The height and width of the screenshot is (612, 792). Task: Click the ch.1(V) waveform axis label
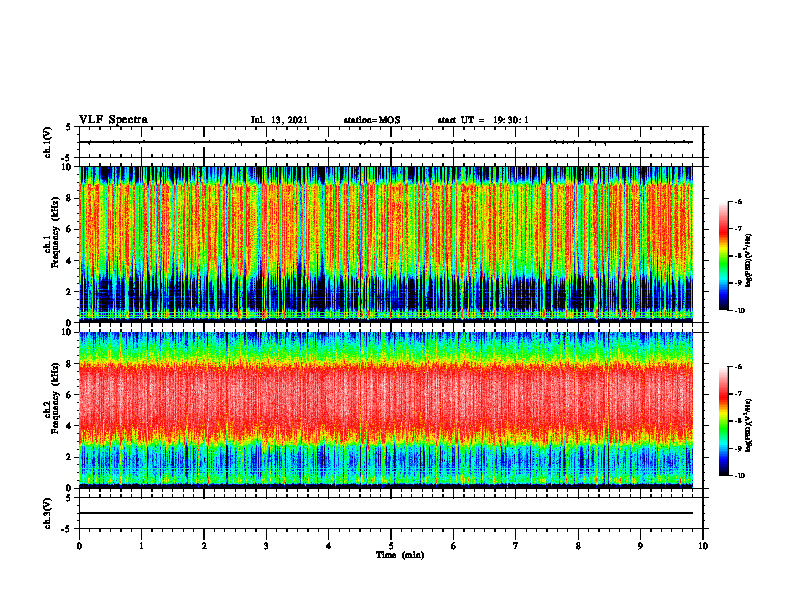click(48, 142)
